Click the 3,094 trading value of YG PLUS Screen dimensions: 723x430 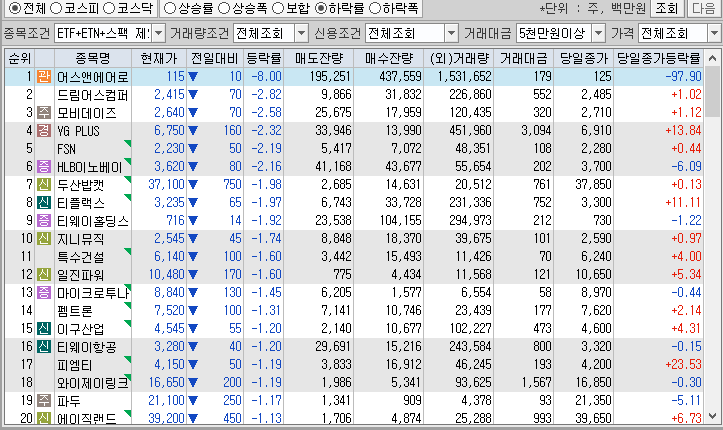[536, 130]
